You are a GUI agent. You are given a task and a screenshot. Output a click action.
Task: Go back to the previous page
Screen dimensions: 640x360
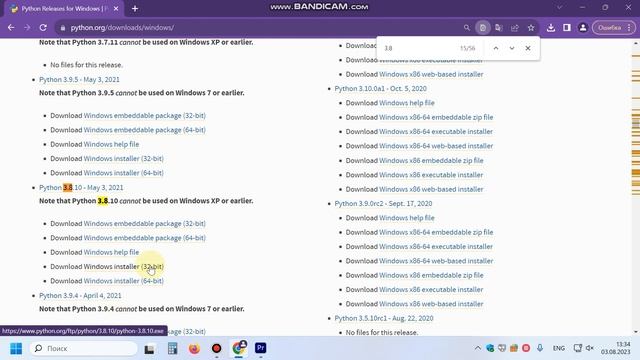pyautogui.click(x=11, y=28)
